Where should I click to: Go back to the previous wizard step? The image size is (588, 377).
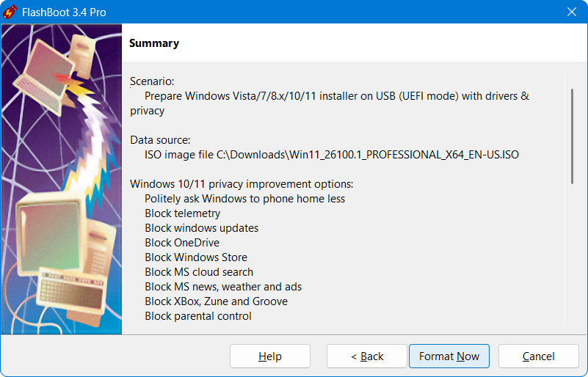(x=366, y=356)
